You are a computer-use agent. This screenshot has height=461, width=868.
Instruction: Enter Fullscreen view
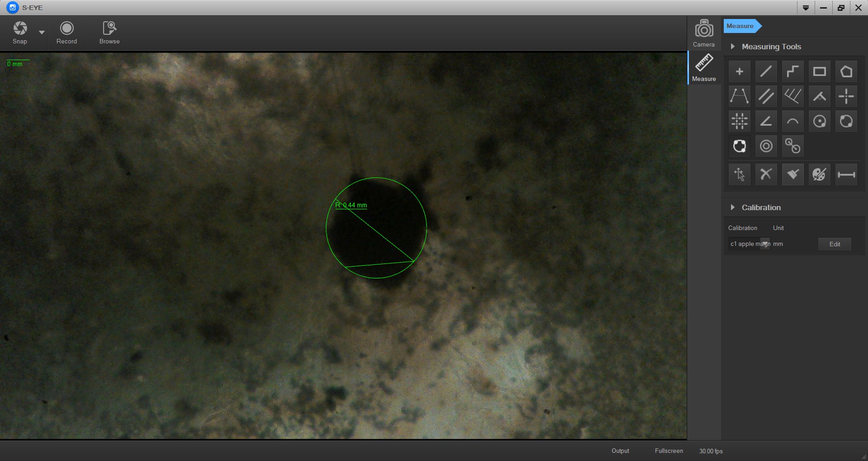pyautogui.click(x=669, y=451)
